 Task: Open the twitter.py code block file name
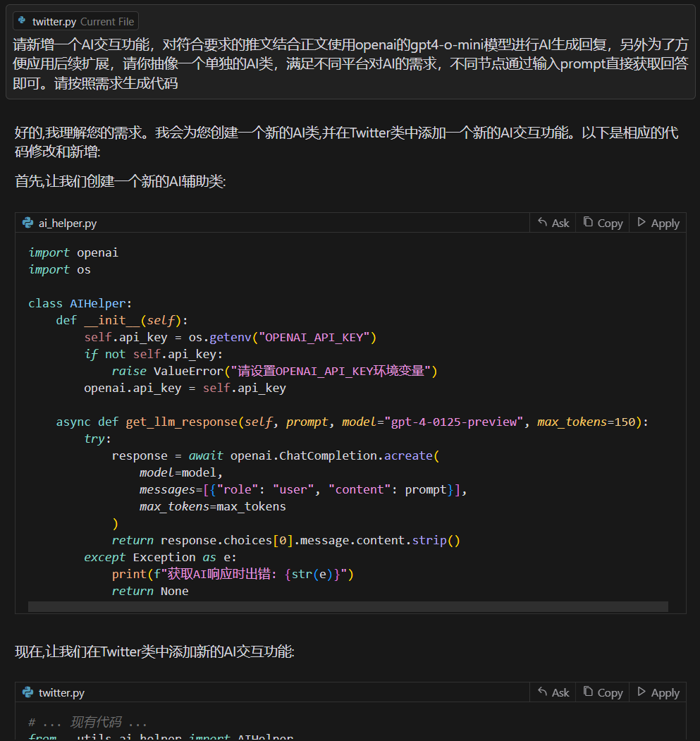click(x=61, y=692)
